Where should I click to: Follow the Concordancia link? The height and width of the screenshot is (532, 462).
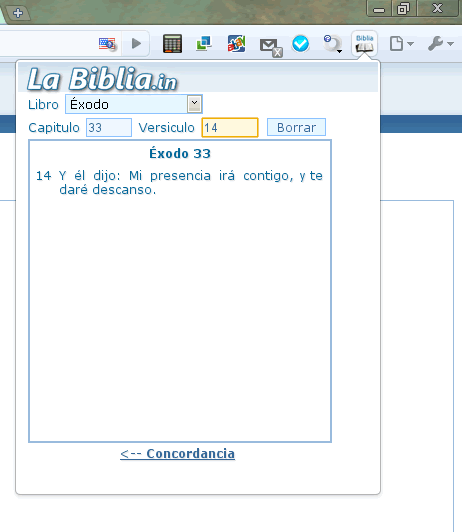177,454
